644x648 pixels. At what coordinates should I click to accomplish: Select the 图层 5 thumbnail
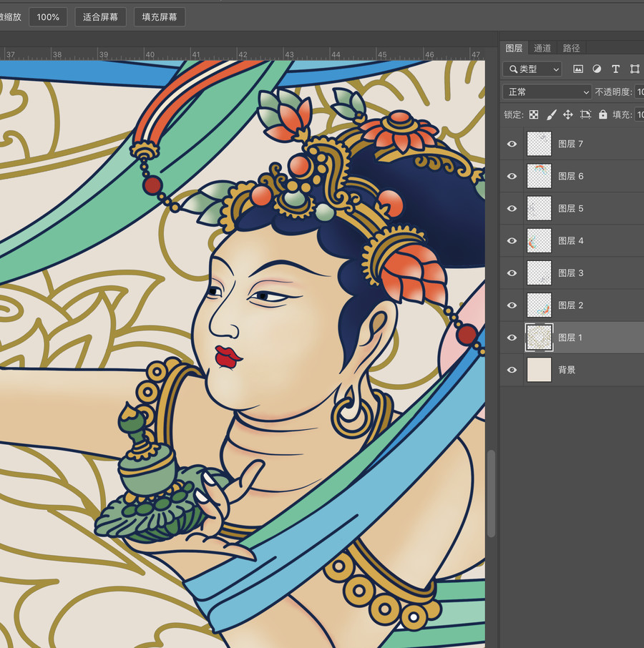539,208
